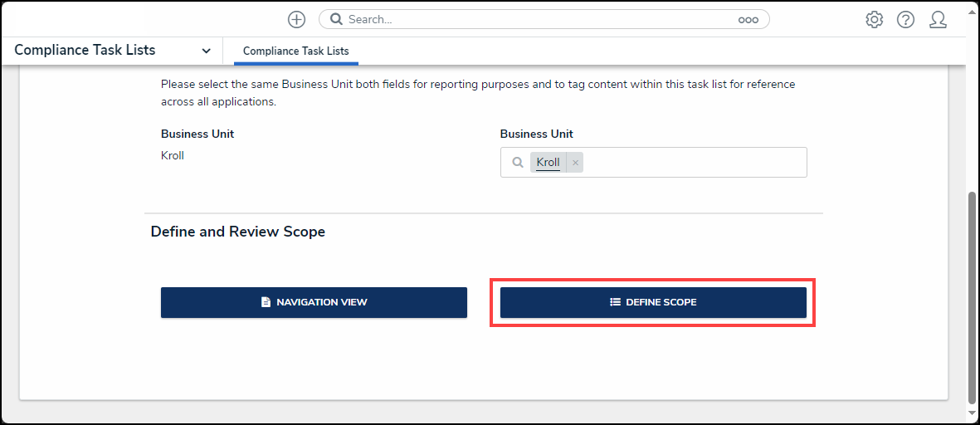
Task: Expand the Compliance Task Lists application chevron
Action: [206, 51]
